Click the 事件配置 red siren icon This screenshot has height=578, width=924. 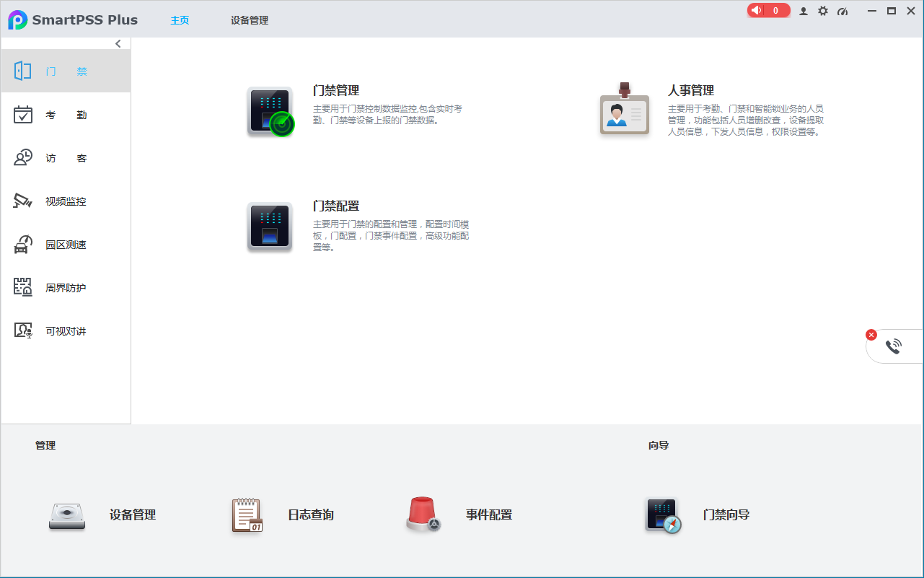coord(423,515)
